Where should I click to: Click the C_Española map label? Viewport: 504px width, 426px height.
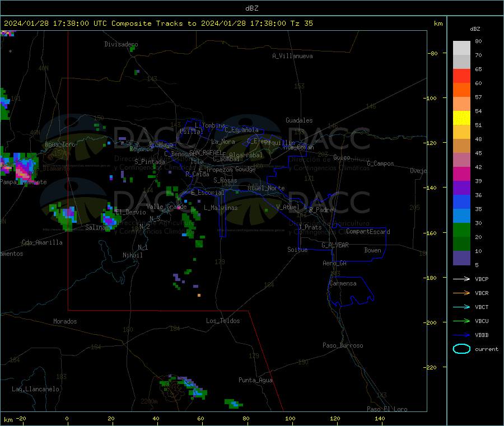(x=241, y=130)
